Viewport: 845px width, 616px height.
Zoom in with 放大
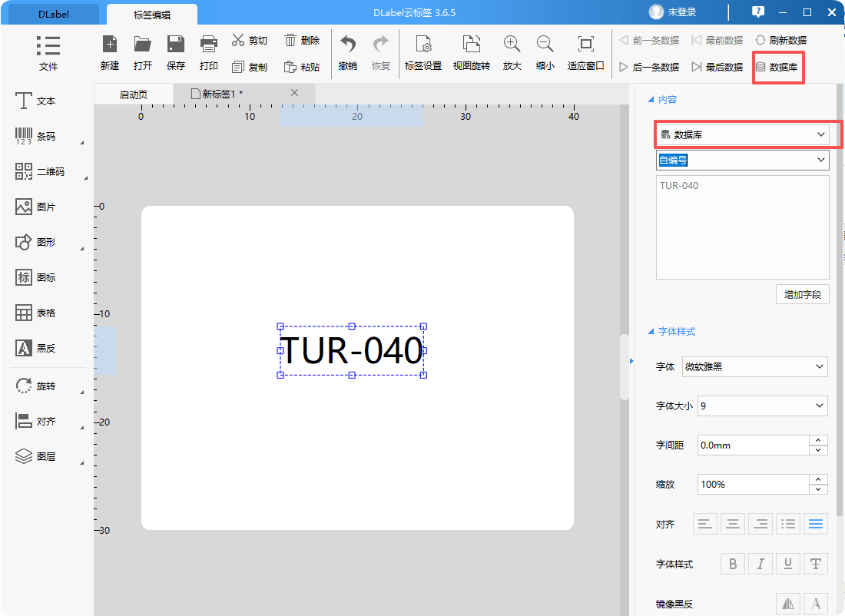pyautogui.click(x=512, y=53)
